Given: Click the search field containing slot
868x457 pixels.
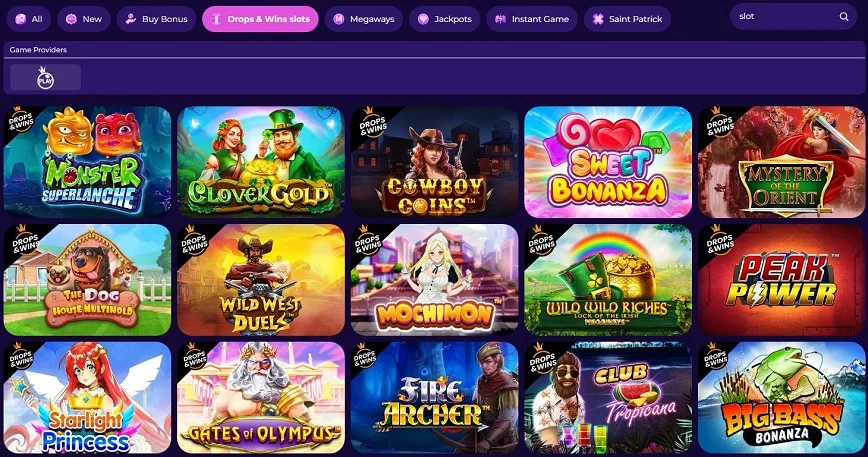Looking at the screenshot, I should pos(793,17).
